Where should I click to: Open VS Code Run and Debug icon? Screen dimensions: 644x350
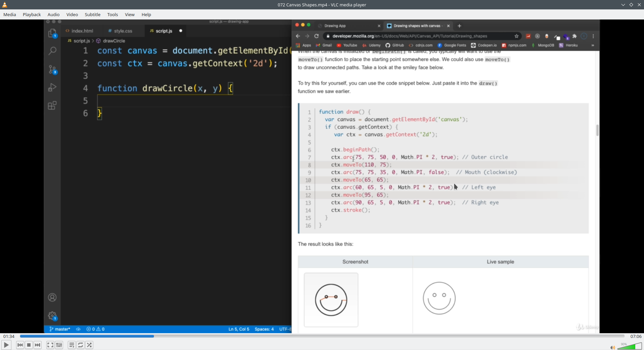point(52,87)
